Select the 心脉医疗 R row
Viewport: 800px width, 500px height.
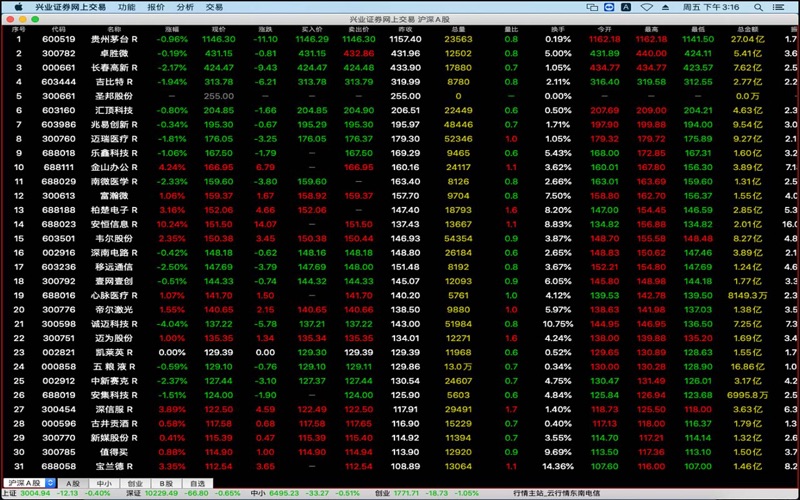click(x=400, y=296)
